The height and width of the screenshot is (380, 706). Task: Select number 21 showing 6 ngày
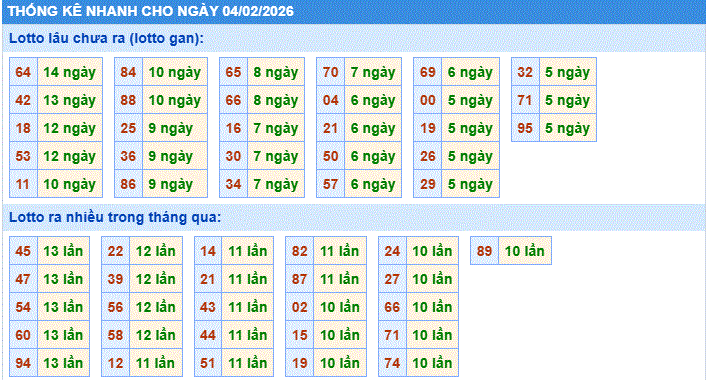click(x=330, y=128)
